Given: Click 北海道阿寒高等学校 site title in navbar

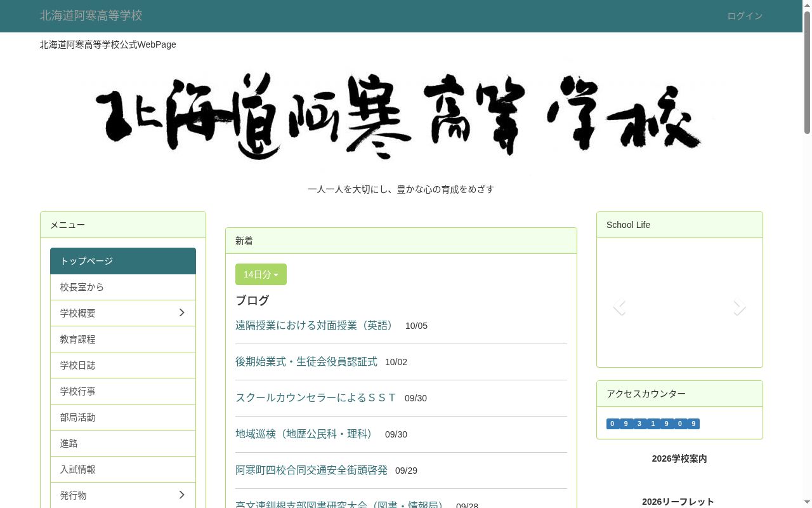Looking at the screenshot, I should click(x=91, y=15).
